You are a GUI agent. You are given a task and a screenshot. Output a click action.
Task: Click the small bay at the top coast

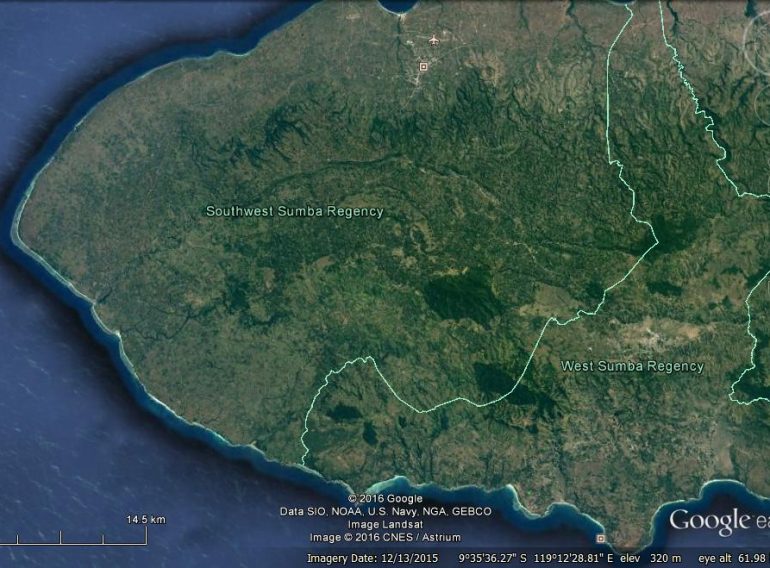[x=398, y=5]
